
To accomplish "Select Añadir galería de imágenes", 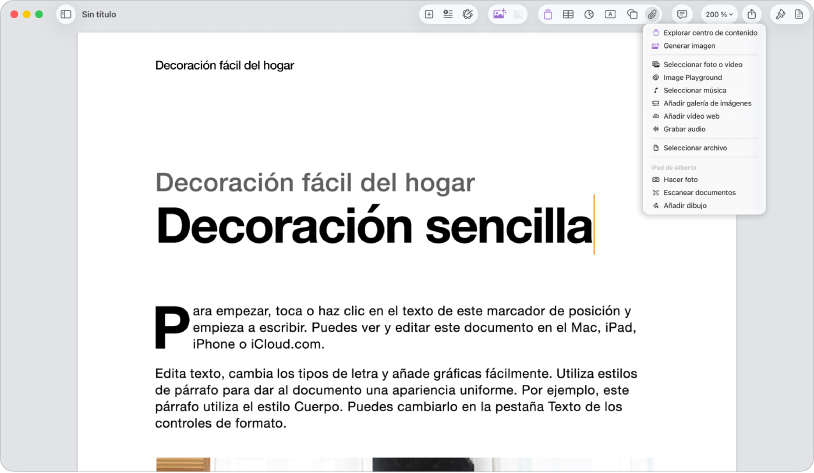I will (704, 103).
